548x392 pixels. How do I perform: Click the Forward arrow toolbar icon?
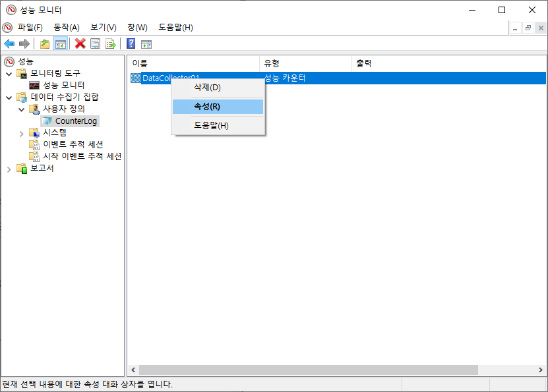pos(24,44)
